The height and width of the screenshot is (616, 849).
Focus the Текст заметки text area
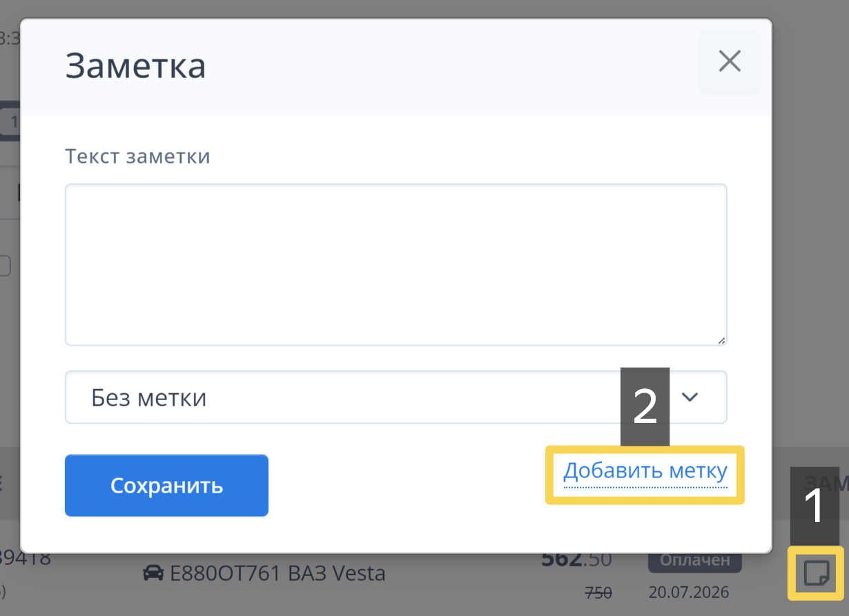pos(396,264)
